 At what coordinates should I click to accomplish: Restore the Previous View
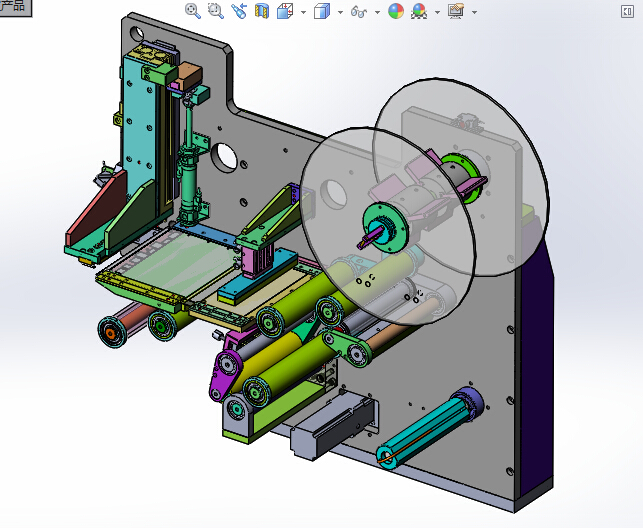pyautogui.click(x=239, y=11)
